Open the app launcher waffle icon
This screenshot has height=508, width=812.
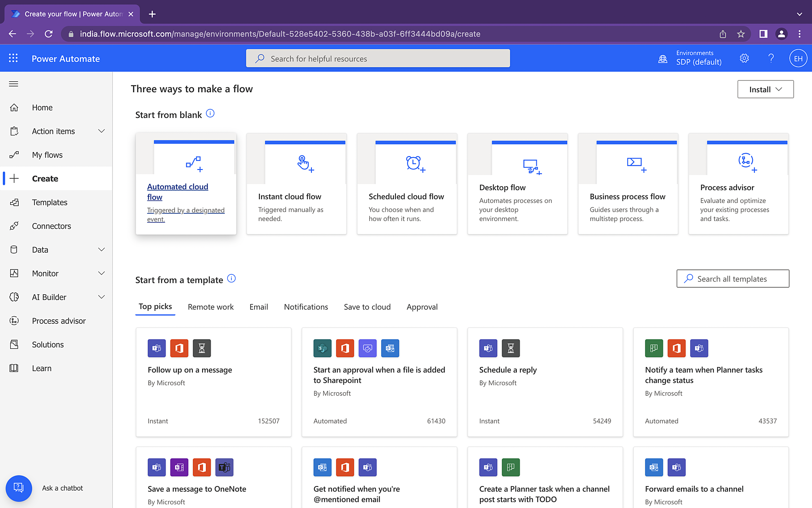click(x=13, y=59)
